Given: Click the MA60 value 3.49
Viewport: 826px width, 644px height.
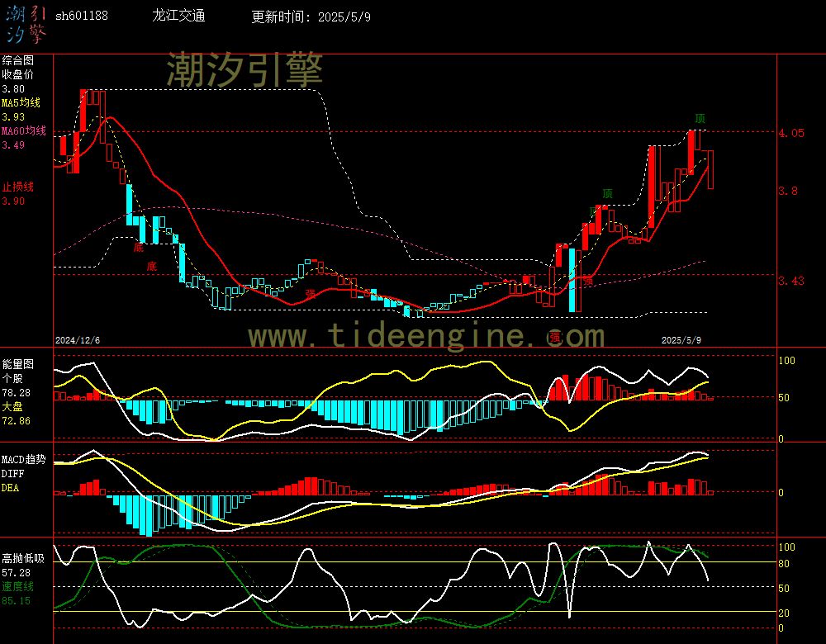Looking at the screenshot, I should tap(13, 144).
